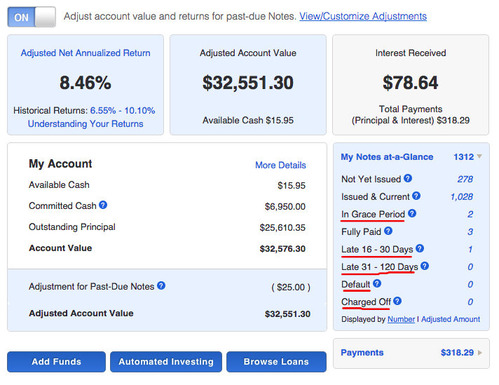Image resolution: width=499 pixels, height=385 pixels.
Task: Click the My Notes at-a-Glance heading
Action: coord(387,157)
